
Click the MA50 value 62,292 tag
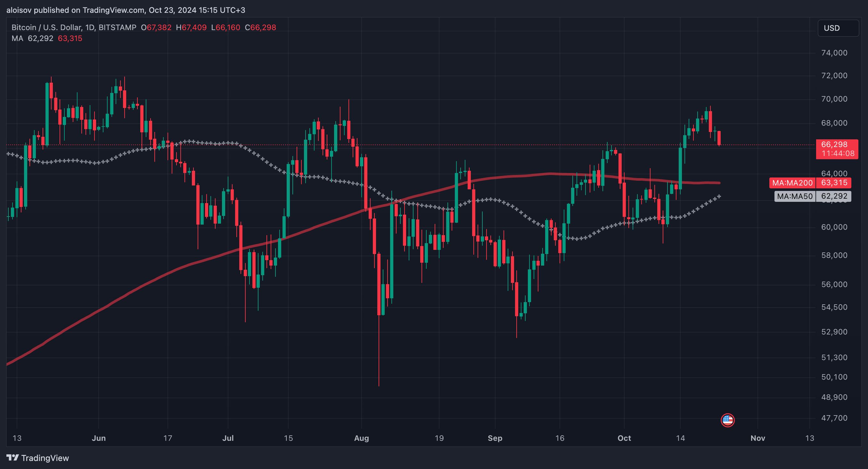(834, 196)
